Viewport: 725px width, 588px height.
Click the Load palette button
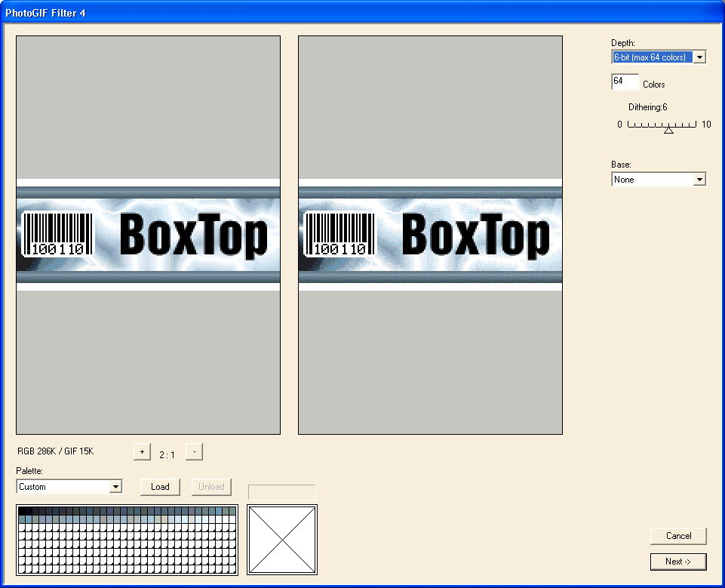coord(160,487)
